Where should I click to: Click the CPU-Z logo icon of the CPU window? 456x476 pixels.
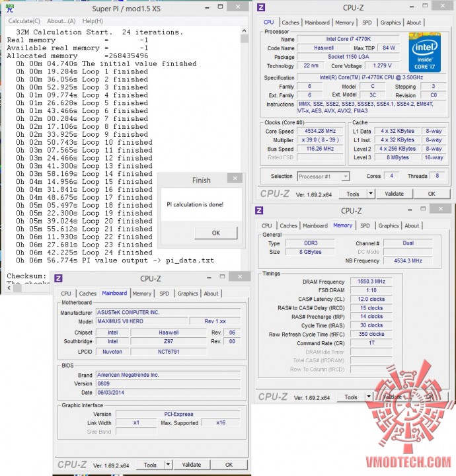(261, 7)
